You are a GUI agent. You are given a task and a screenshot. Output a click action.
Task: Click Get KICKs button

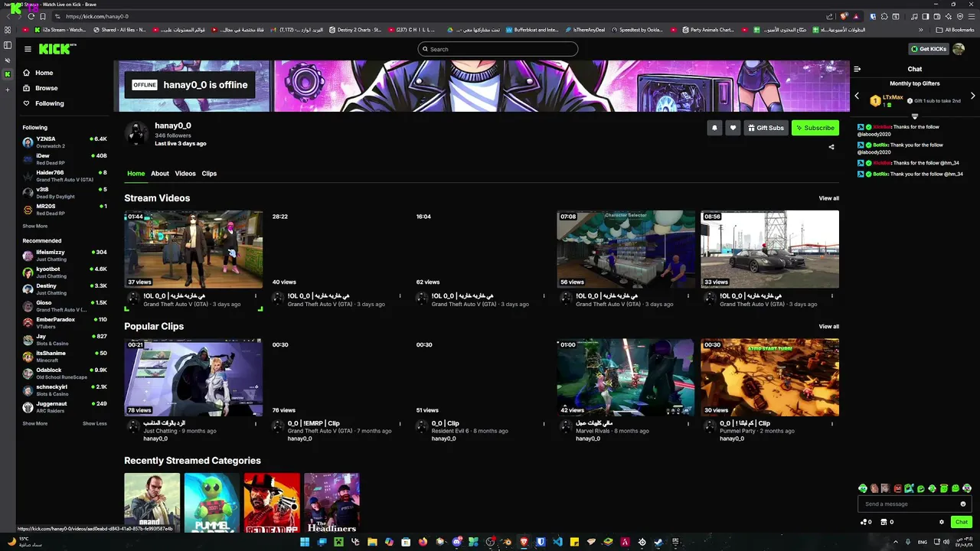click(x=929, y=49)
